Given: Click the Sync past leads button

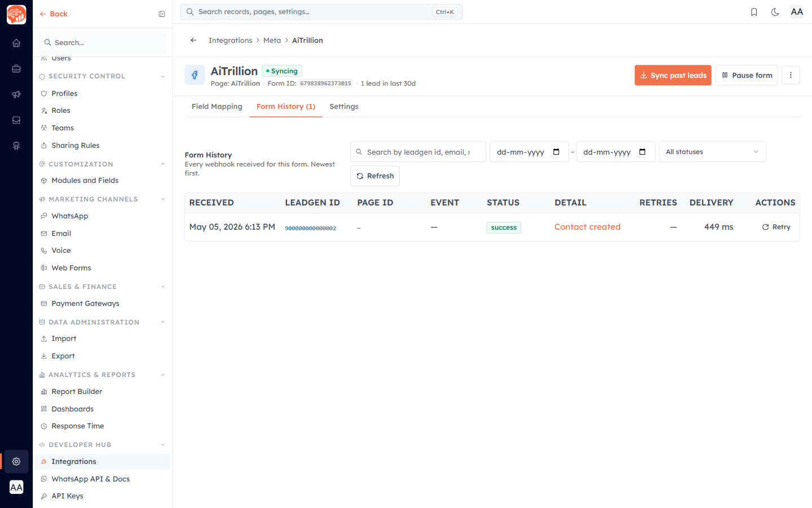Looking at the screenshot, I should pyautogui.click(x=673, y=75).
